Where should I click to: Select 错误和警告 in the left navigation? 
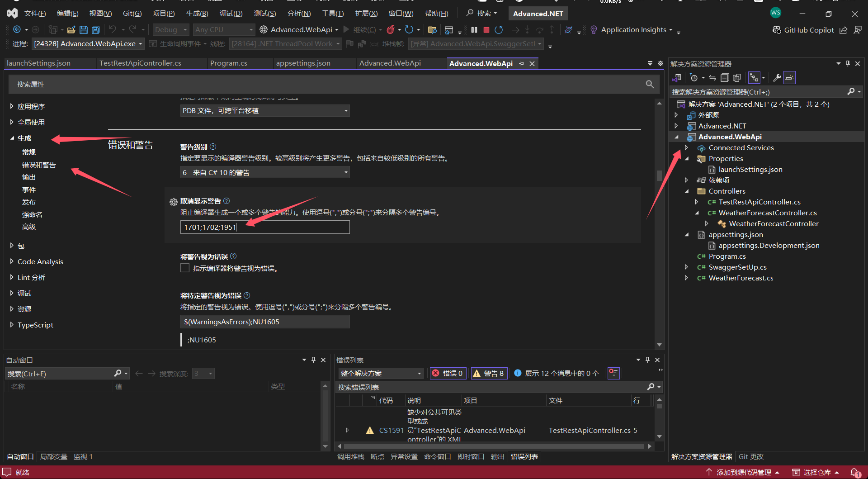click(39, 165)
